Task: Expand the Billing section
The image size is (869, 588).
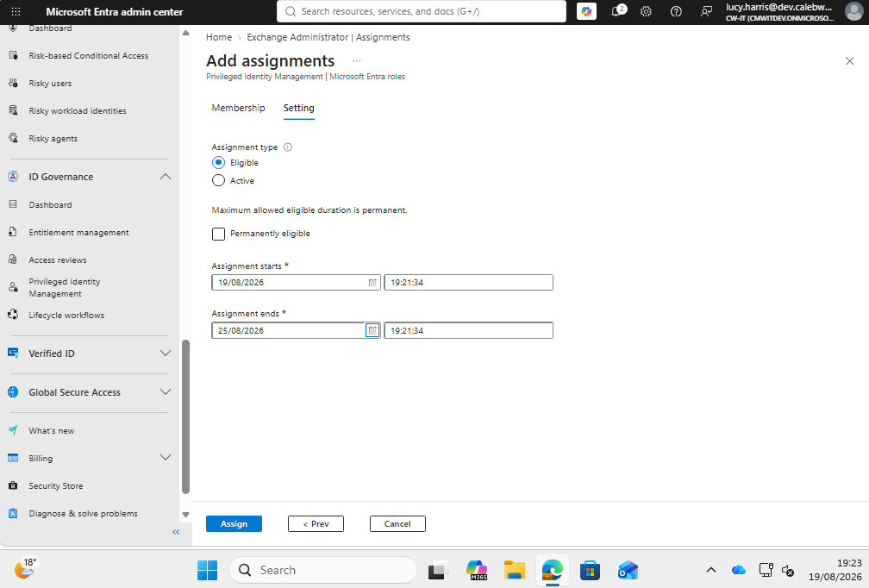Action: pos(166,457)
